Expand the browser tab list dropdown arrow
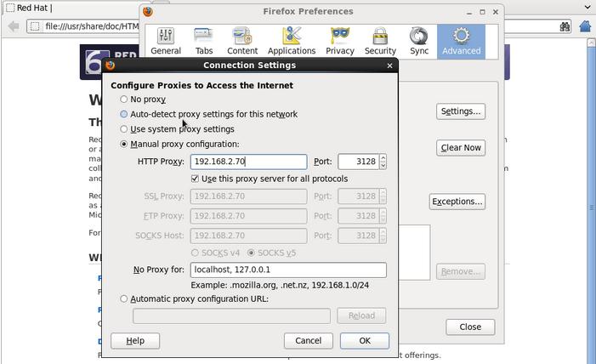 [x=587, y=7]
